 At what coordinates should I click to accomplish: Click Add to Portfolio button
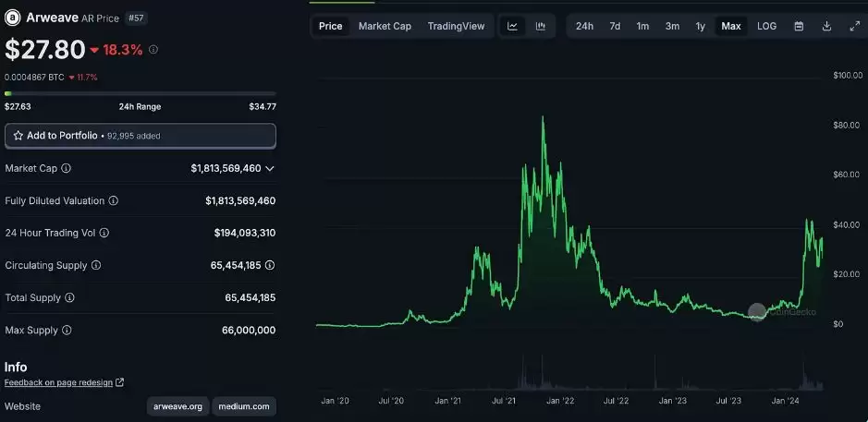point(140,136)
